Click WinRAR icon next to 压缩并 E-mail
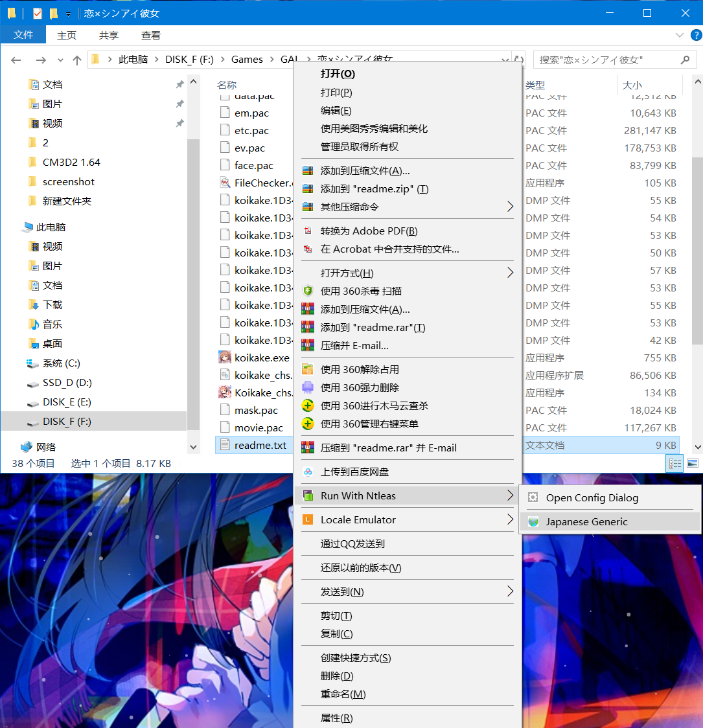This screenshot has width=703, height=728. [308, 345]
